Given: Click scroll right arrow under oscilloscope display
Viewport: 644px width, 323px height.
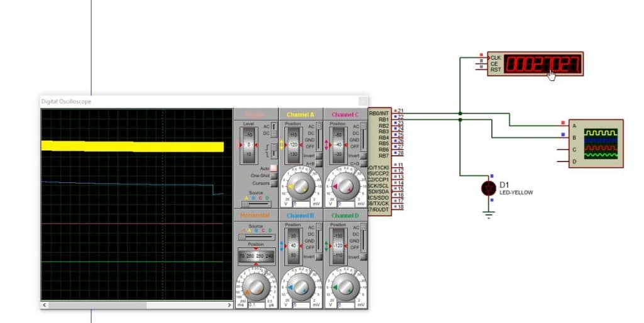Looking at the screenshot, I should click(229, 305).
